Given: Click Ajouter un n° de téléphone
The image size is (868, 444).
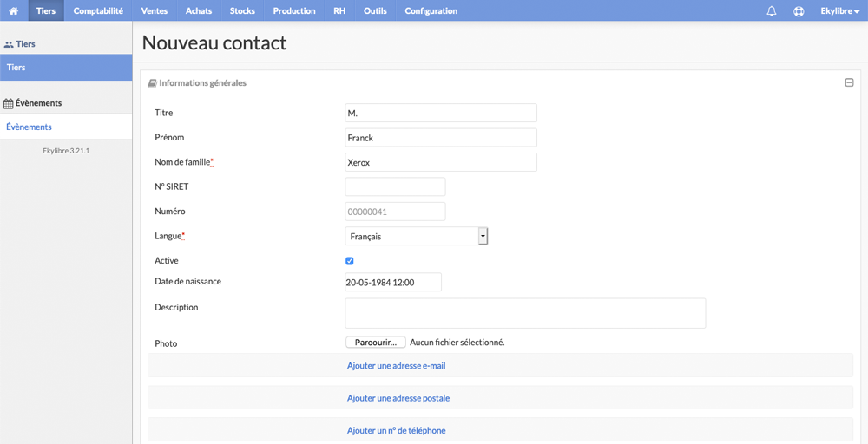Looking at the screenshot, I should coord(397,430).
